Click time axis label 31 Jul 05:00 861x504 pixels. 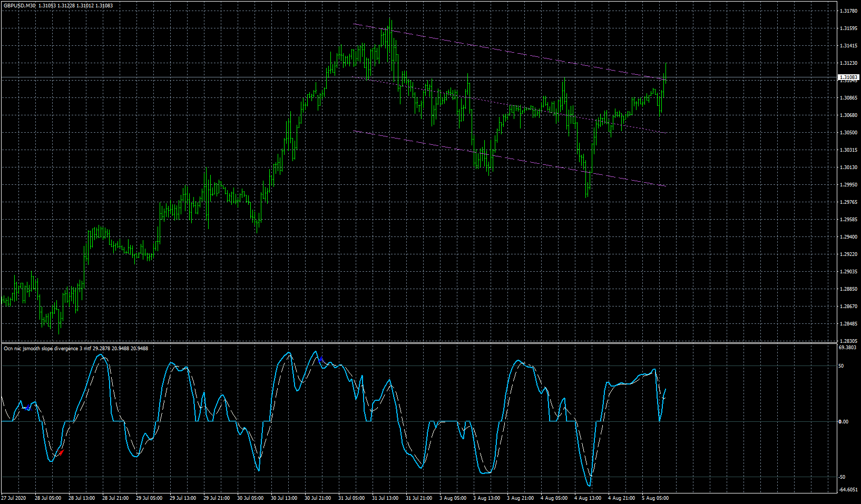click(x=351, y=498)
